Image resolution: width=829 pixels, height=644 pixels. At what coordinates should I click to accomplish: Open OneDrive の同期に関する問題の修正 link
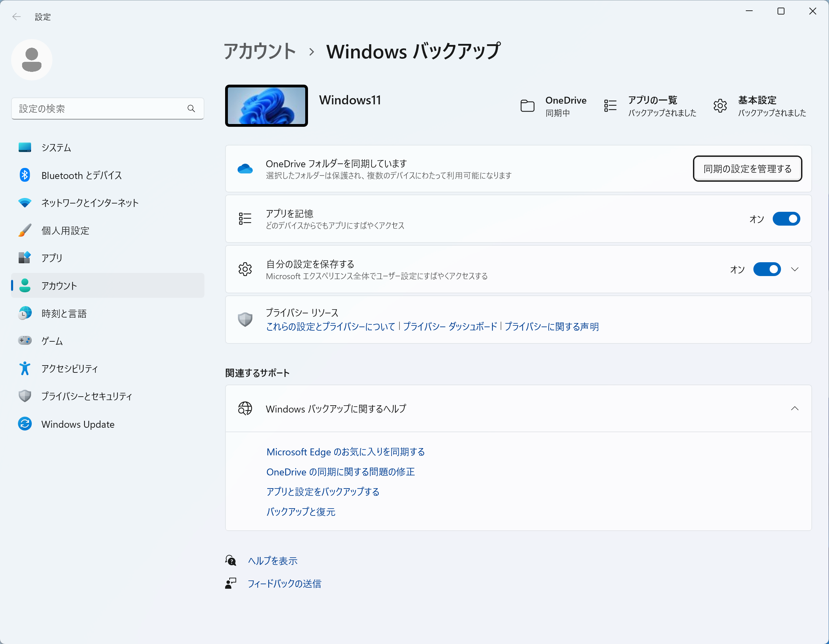[x=340, y=472]
